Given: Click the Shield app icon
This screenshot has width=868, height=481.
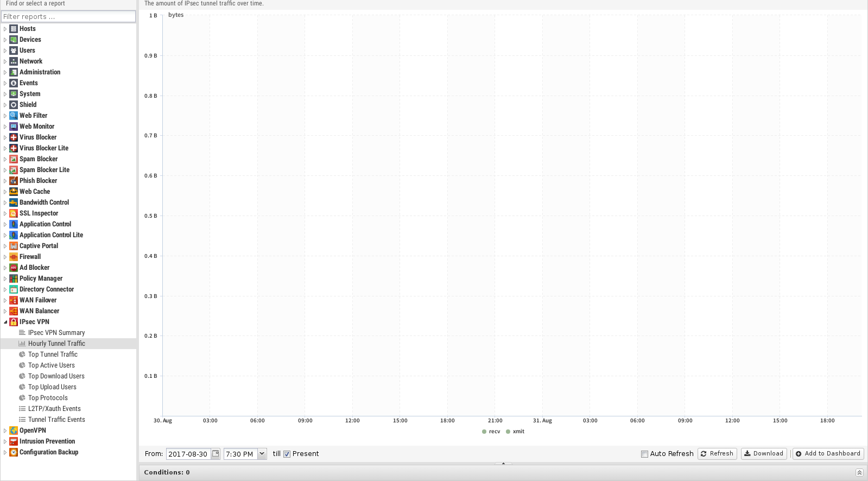Looking at the screenshot, I should (x=14, y=105).
